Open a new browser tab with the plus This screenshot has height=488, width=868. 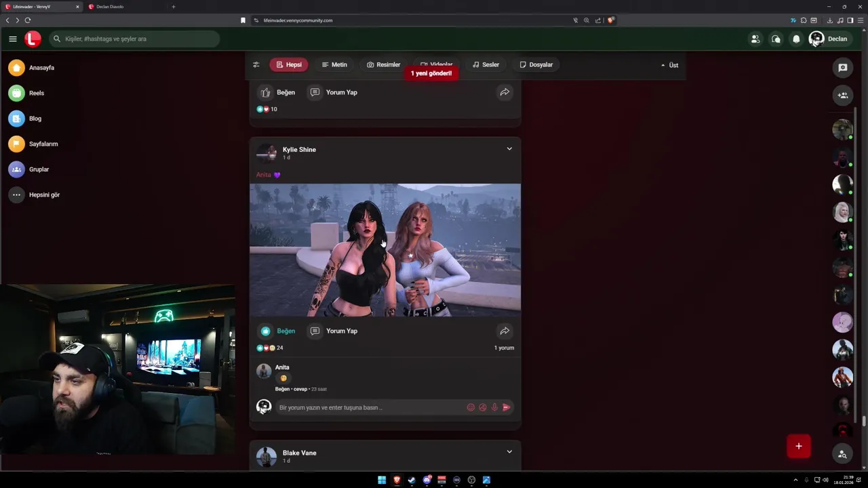[173, 7]
